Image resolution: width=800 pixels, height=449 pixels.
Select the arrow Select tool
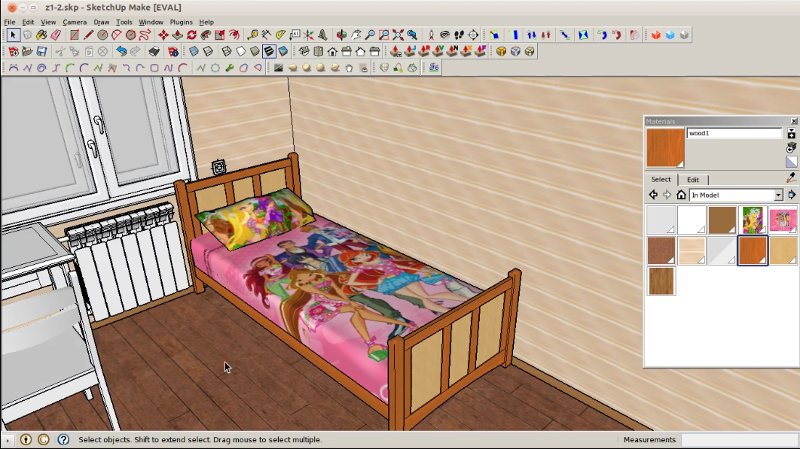point(13,35)
